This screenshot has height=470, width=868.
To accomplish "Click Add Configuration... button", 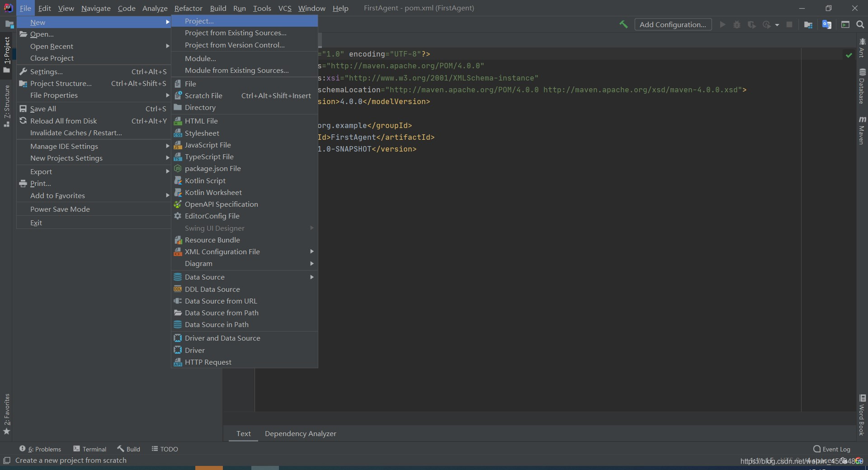I will [x=673, y=24].
